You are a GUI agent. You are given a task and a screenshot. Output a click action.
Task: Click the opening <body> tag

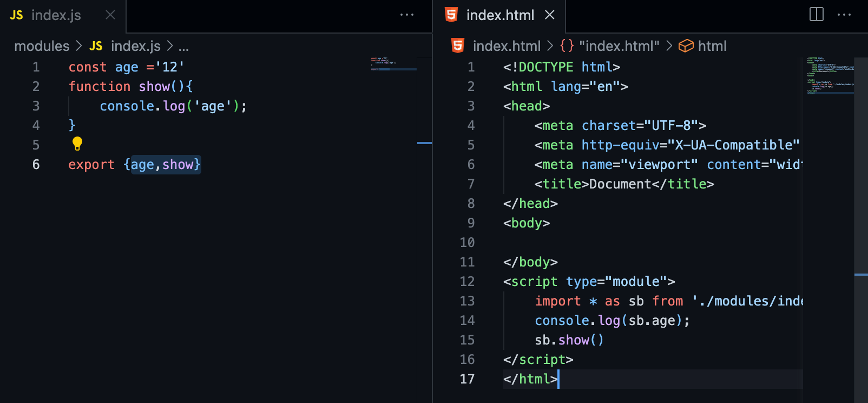pyautogui.click(x=527, y=223)
